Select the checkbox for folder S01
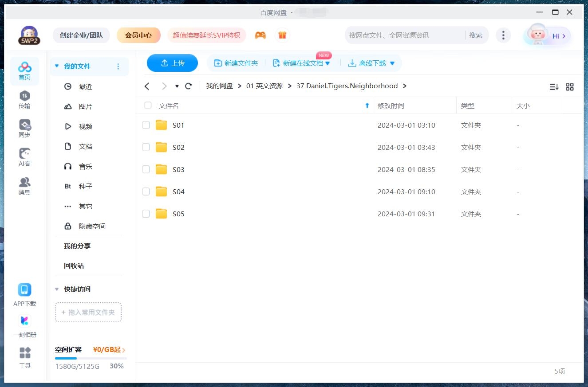588x387 pixels. pos(146,125)
